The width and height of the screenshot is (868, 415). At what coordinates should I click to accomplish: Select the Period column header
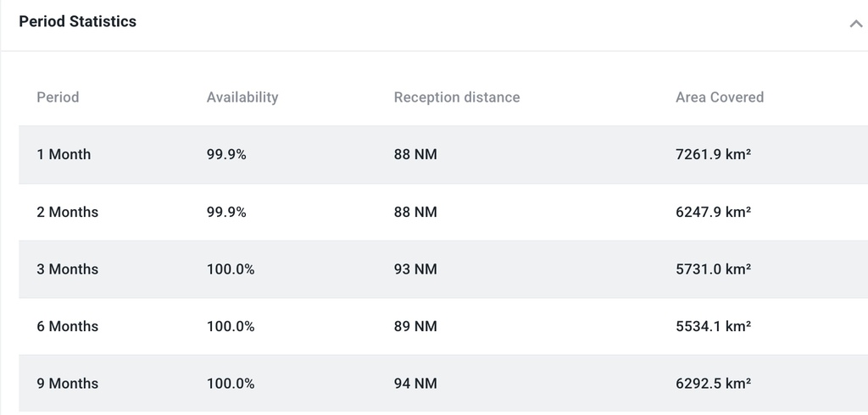click(x=58, y=97)
